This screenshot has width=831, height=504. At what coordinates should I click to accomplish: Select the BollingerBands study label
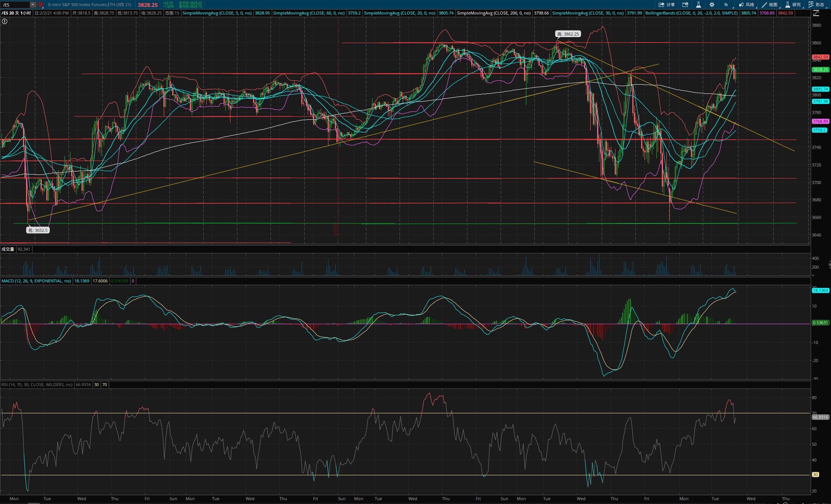pos(692,13)
